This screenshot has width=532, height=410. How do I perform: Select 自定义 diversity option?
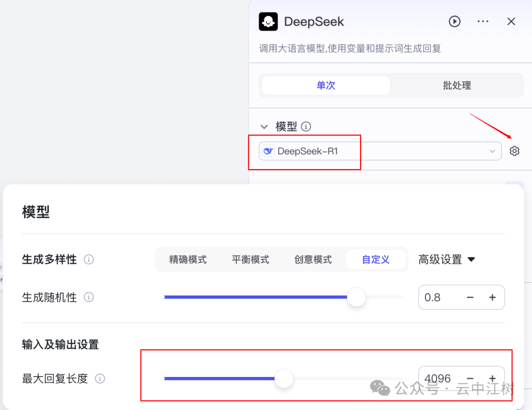point(375,260)
